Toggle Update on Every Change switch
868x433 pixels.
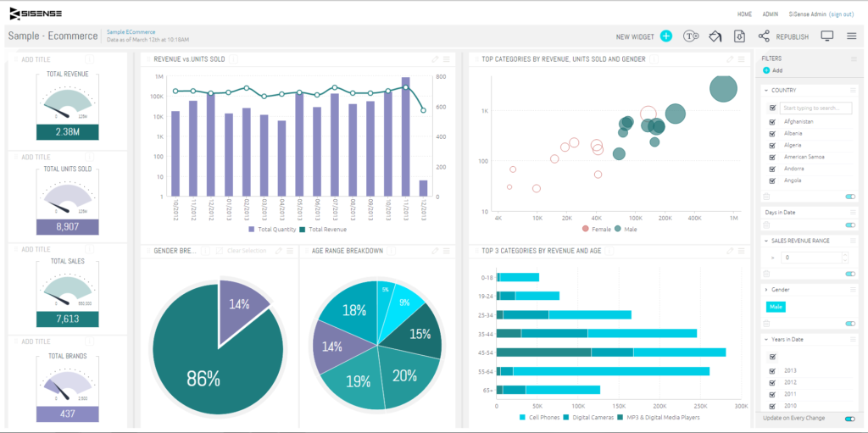coord(849,419)
